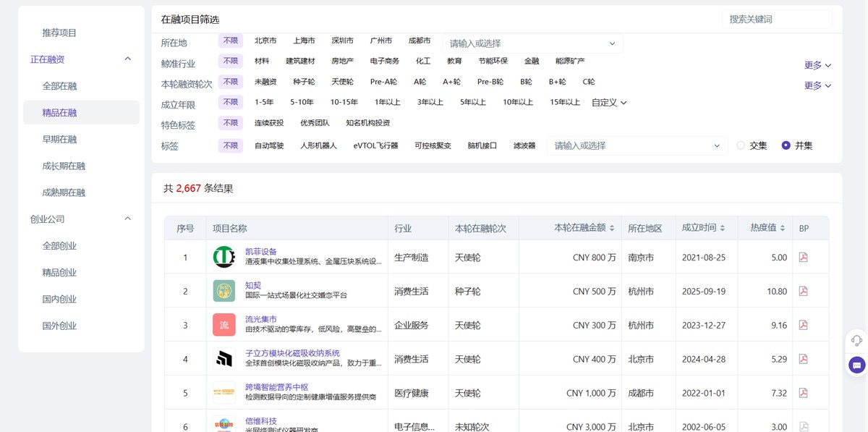Click the 凯菲设备 project logo
This screenshot has width=868, height=432.
(224, 257)
